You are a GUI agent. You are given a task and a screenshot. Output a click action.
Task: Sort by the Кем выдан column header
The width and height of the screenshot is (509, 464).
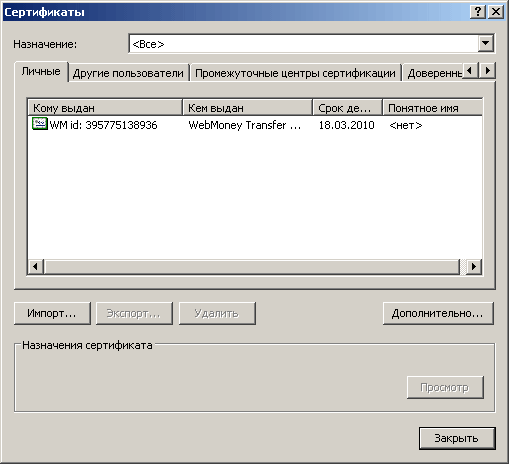248,108
